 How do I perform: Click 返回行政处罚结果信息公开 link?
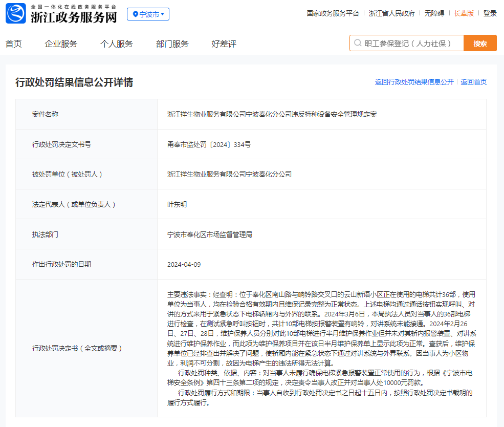pos(414,82)
